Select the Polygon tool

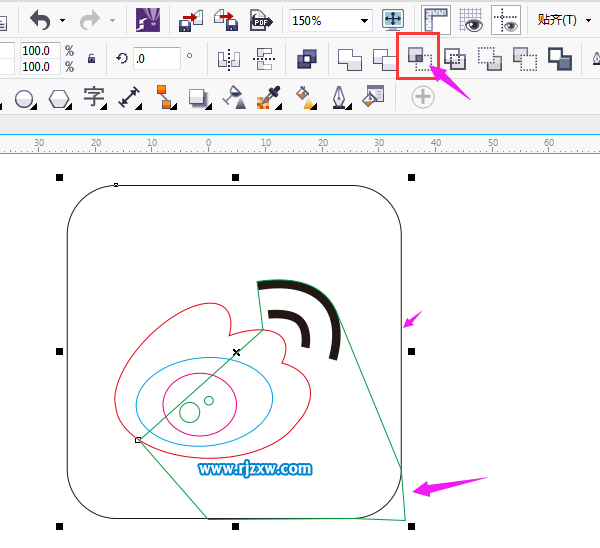point(60,99)
